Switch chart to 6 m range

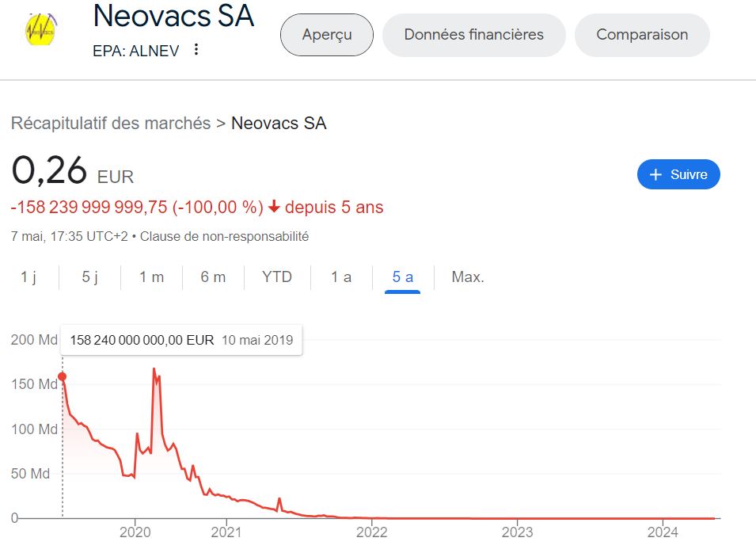(213, 276)
